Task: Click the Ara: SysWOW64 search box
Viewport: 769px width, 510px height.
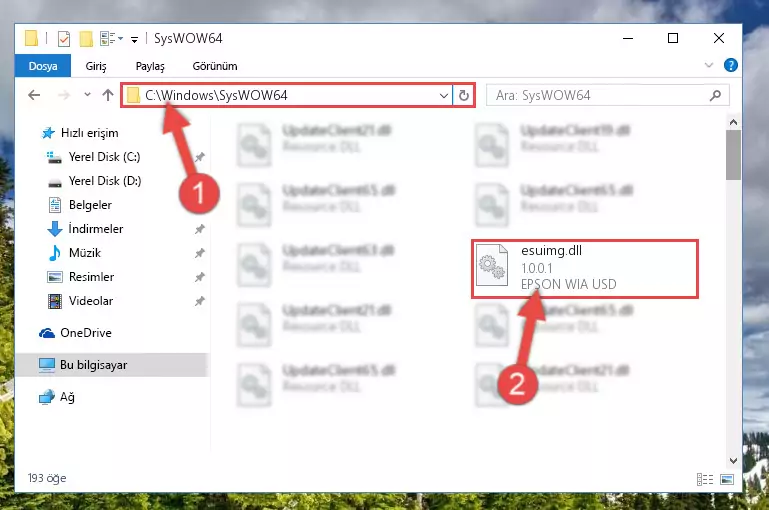Action: pos(608,95)
